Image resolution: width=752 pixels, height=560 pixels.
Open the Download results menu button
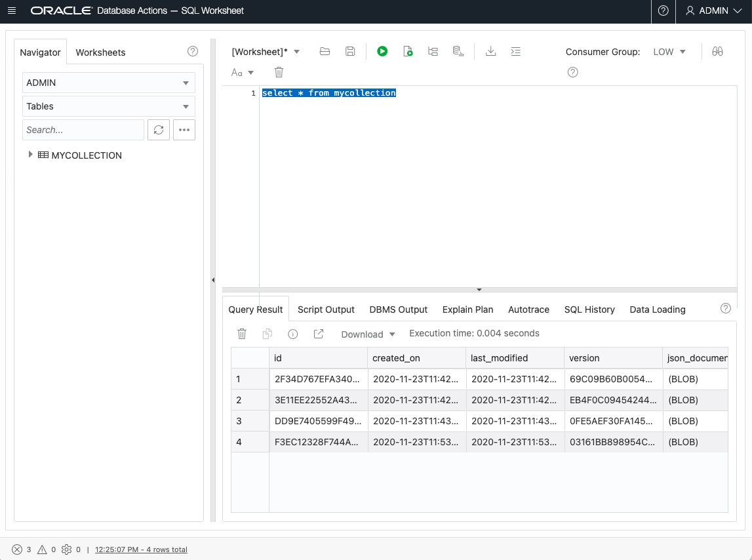(x=368, y=334)
